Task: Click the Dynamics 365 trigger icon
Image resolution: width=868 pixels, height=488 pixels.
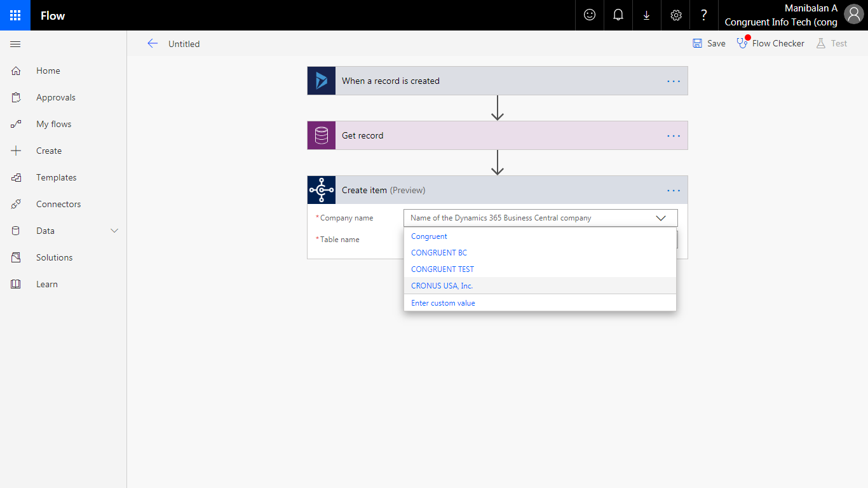Action: point(322,81)
